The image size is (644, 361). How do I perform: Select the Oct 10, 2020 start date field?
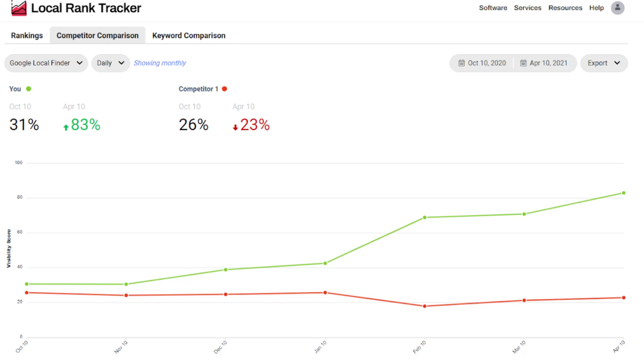[x=486, y=63]
